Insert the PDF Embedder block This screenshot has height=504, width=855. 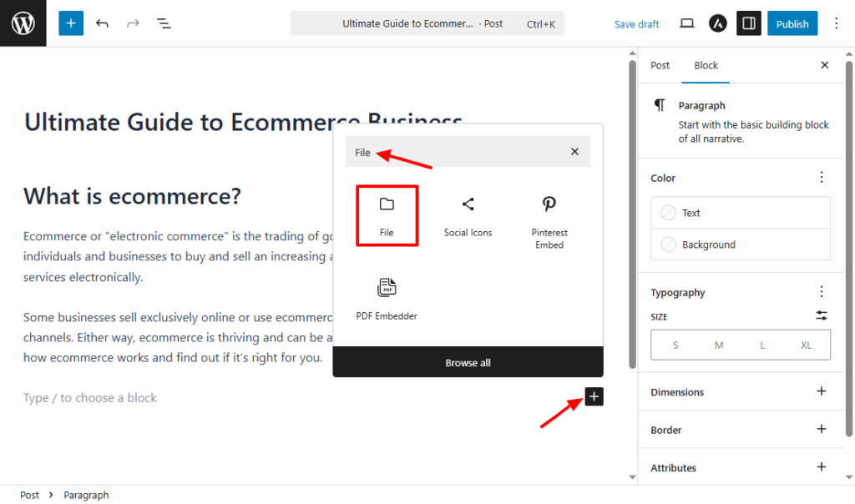pos(387,299)
